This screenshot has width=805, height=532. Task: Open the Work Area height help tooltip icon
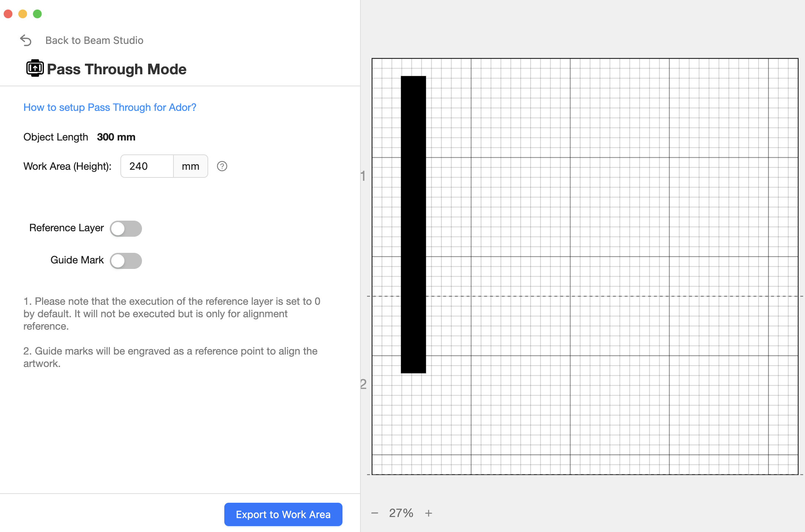pos(222,166)
